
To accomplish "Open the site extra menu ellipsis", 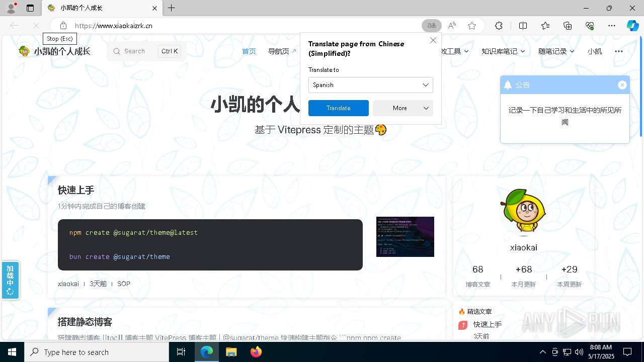I will pos(619,51).
